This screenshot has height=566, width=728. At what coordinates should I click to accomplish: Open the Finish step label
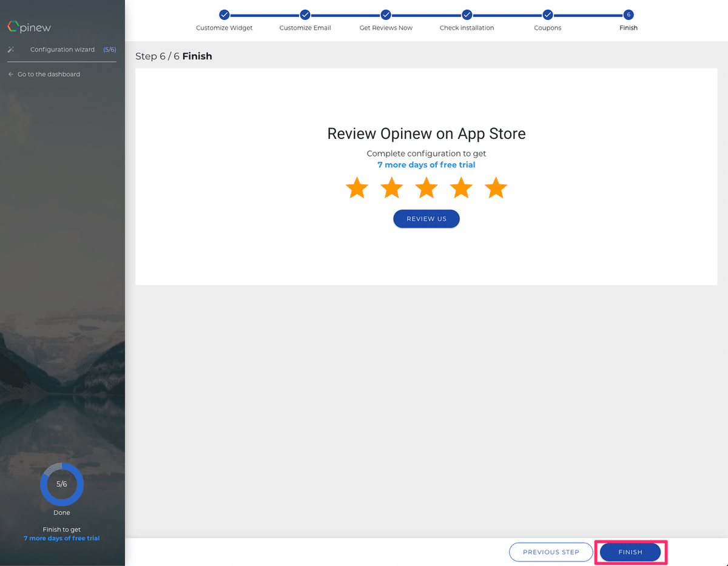[x=629, y=28]
